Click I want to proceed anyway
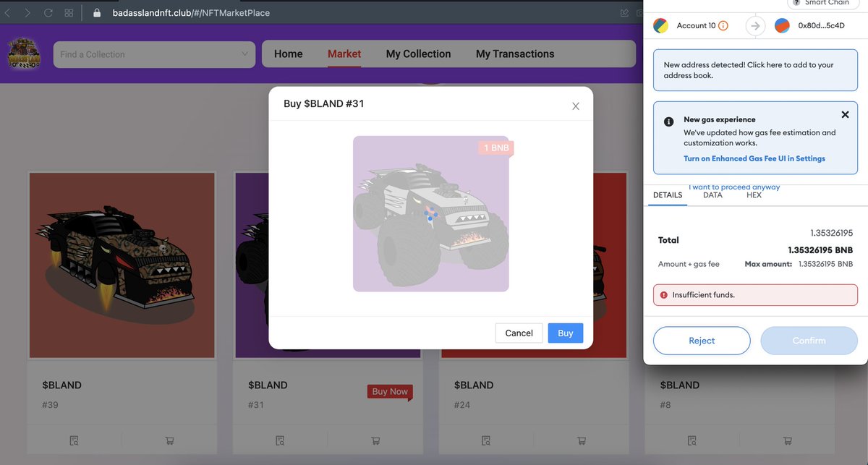Image resolution: width=868 pixels, height=465 pixels. [734, 187]
